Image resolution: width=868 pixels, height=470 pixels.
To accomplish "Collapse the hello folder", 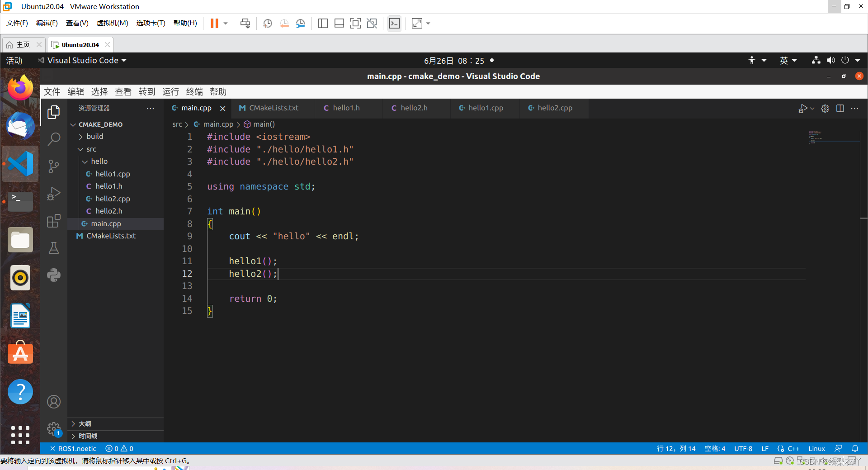I will pyautogui.click(x=85, y=161).
